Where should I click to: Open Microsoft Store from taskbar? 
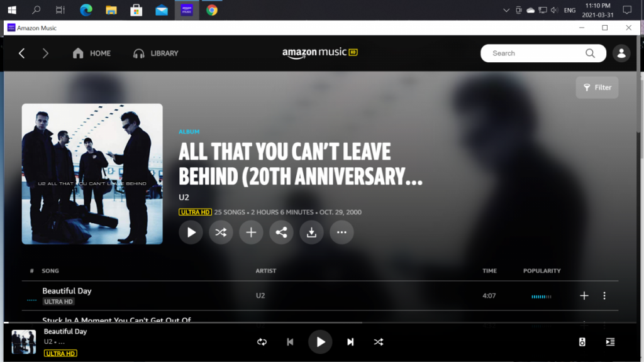[x=136, y=10]
